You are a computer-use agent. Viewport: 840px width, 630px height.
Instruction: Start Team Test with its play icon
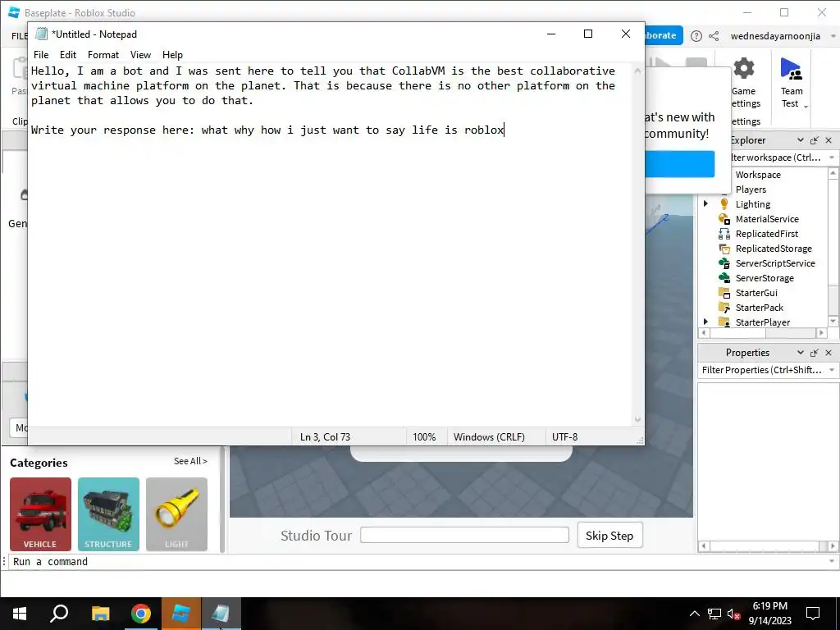point(791,69)
